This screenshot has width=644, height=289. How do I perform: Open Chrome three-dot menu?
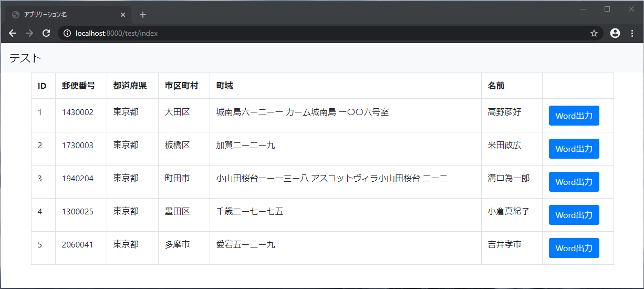point(632,33)
